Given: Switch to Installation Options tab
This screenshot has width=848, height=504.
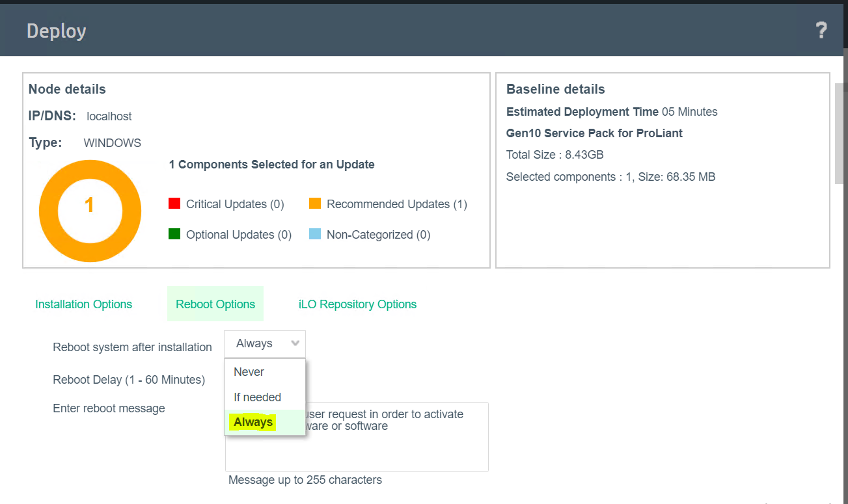Looking at the screenshot, I should (83, 304).
